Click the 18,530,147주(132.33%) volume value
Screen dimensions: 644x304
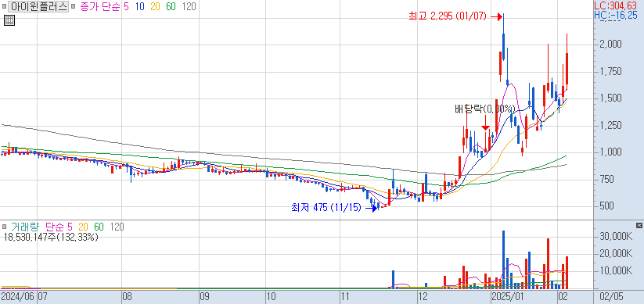click(x=51, y=237)
